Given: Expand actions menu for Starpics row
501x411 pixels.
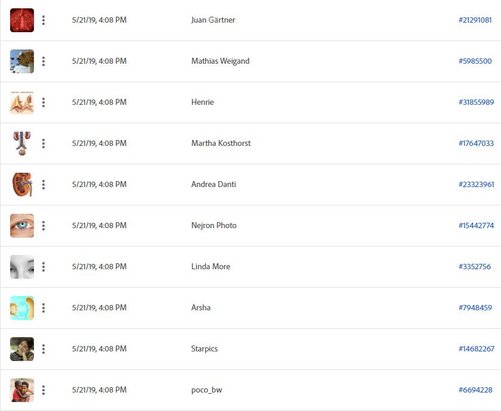Looking at the screenshot, I should coord(43,349).
